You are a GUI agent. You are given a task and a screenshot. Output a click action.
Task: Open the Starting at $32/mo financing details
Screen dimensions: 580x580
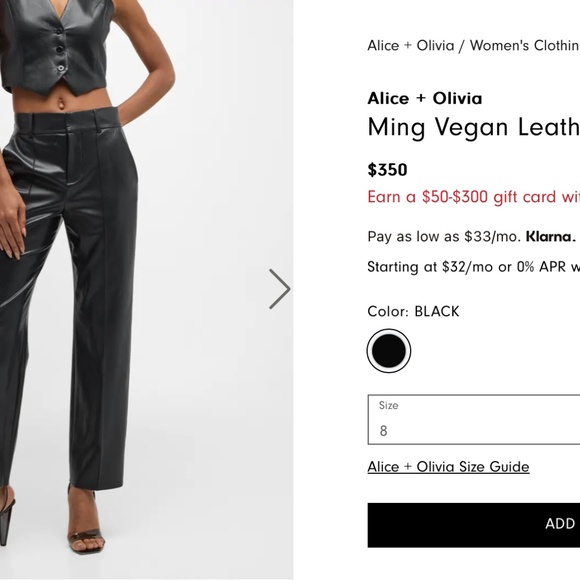point(473,267)
